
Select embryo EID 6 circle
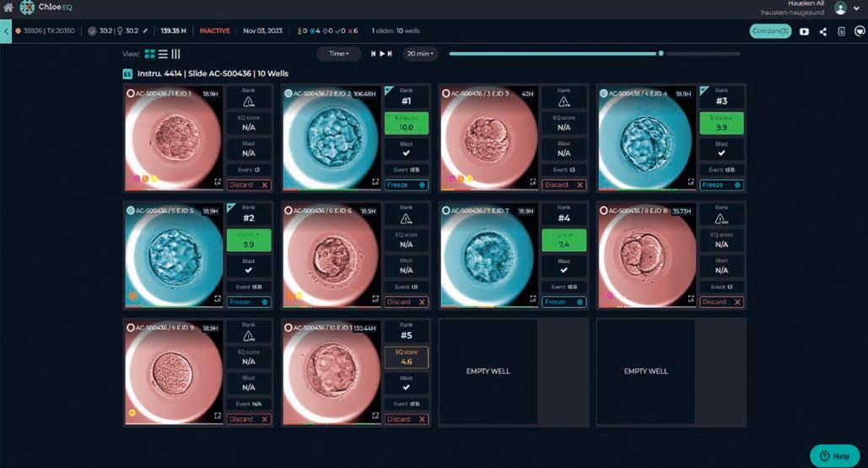288,211
